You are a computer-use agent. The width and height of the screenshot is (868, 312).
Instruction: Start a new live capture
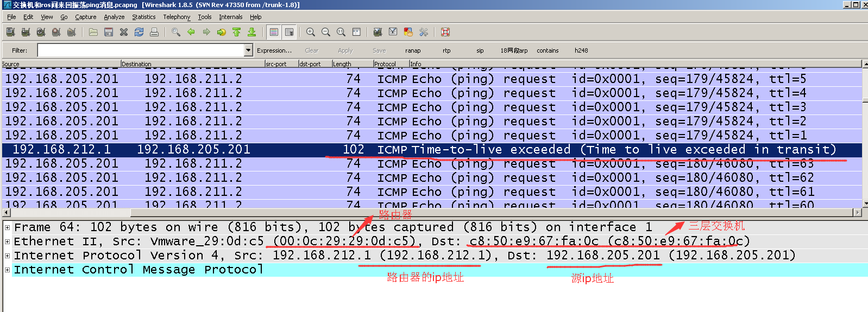tap(41, 32)
